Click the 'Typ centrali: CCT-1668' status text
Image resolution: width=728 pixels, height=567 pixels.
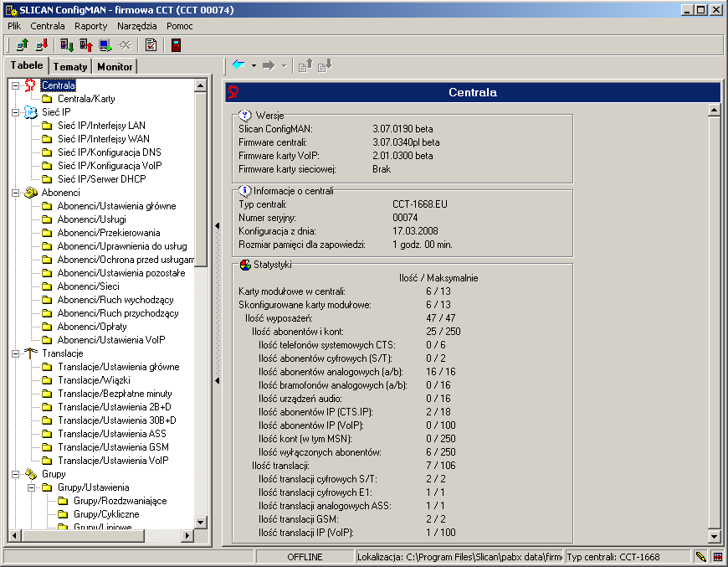(x=613, y=557)
